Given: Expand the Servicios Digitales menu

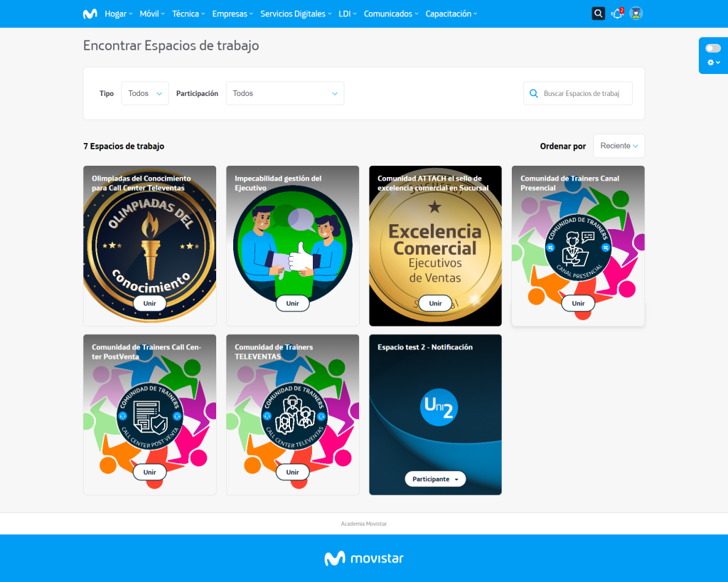Looking at the screenshot, I should [296, 14].
